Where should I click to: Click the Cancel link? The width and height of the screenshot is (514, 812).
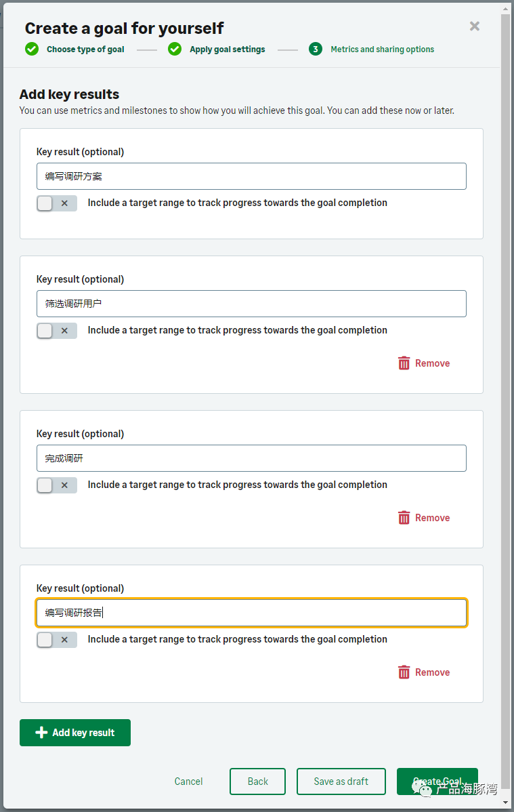tap(188, 781)
